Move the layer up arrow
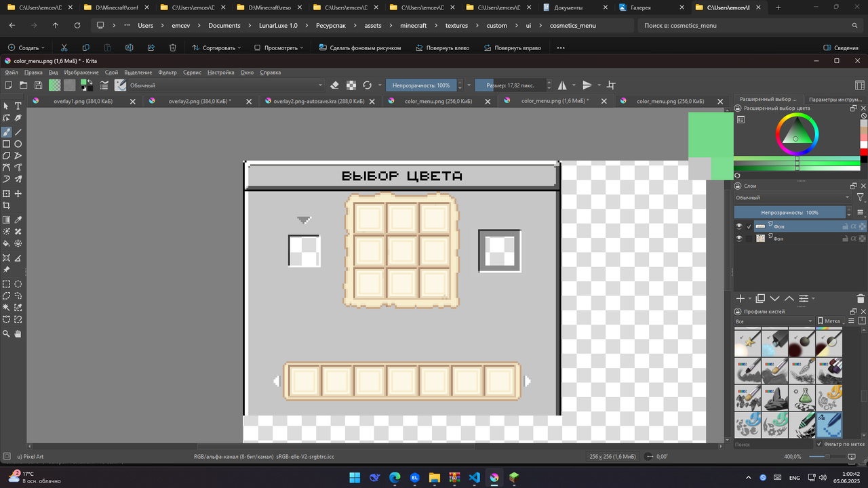868x488 pixels. pyautogui.click(x=789, y=298)
